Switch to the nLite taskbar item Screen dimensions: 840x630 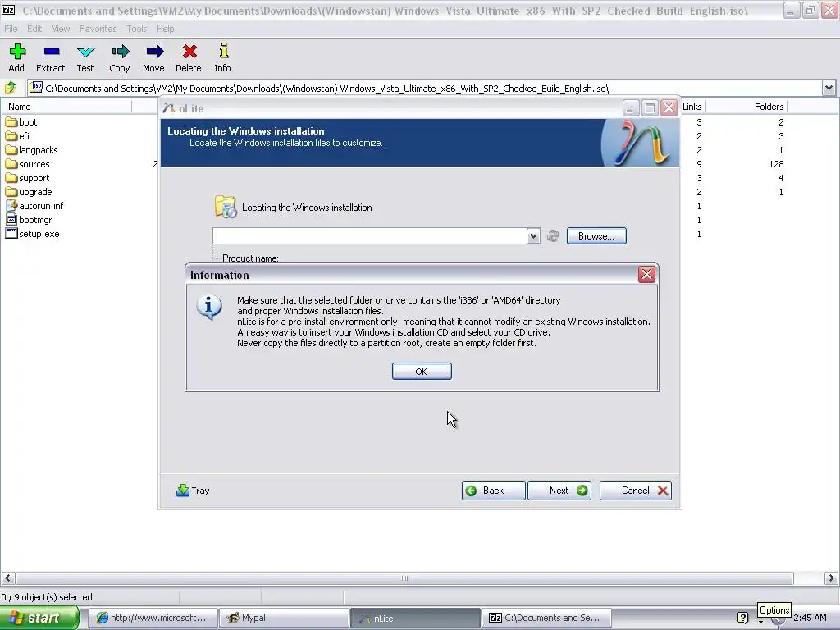[x=415, y=619]
